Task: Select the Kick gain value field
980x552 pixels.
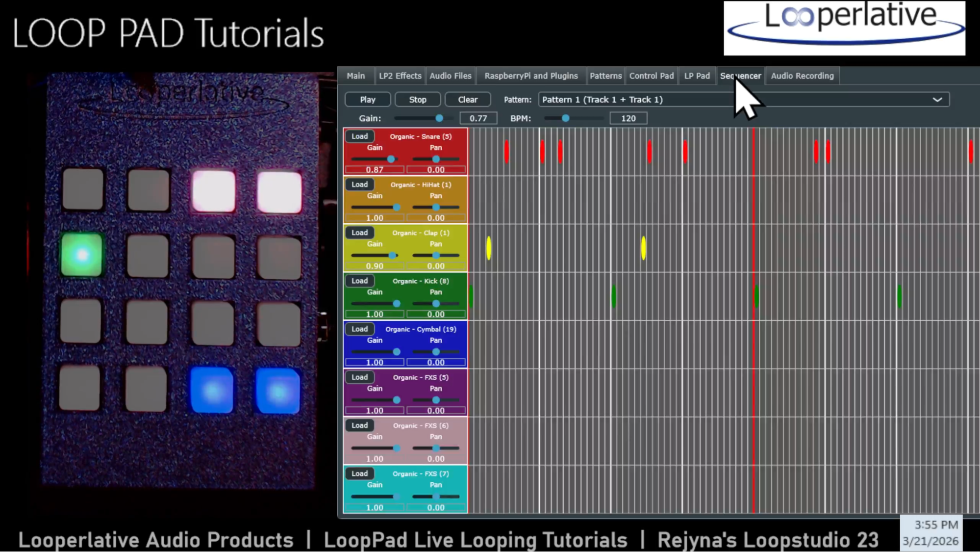Action: point(375,314)
